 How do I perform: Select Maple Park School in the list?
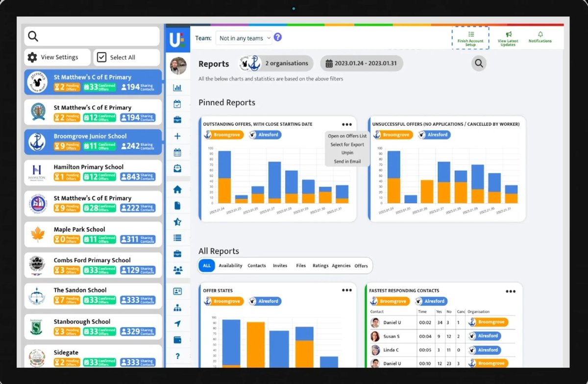tap(93, 235)
